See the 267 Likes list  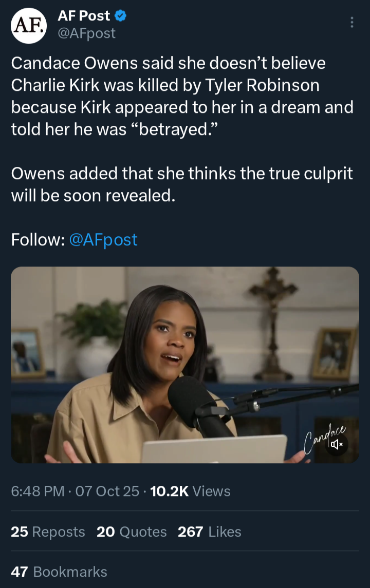tap(209, 532)
